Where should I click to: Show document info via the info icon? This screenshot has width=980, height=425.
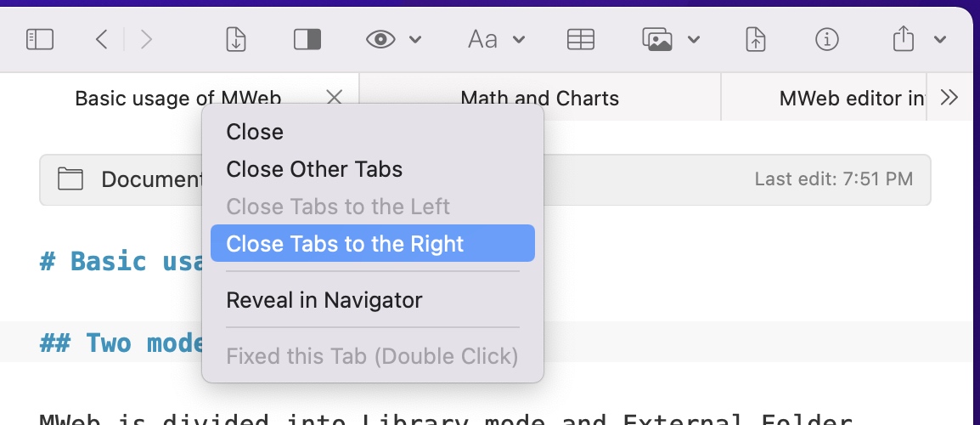click(x=826, y=39)
